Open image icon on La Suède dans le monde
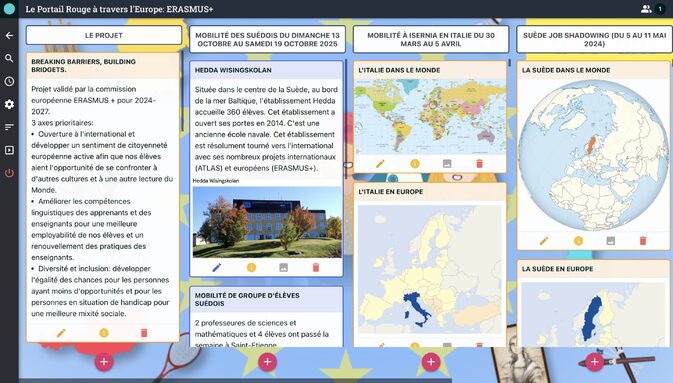 point(610,241)
